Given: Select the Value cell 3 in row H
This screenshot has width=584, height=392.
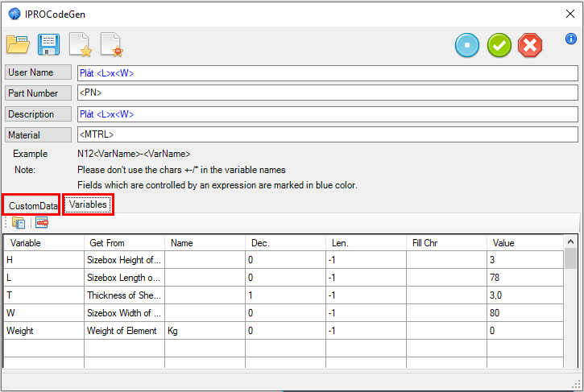Looking at the screenshot, I should click(x=524, y=259).
